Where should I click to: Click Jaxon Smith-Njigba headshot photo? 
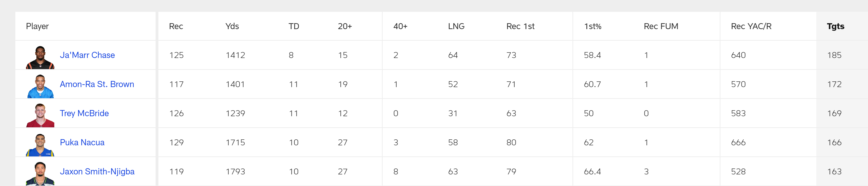tap(40, 173)
